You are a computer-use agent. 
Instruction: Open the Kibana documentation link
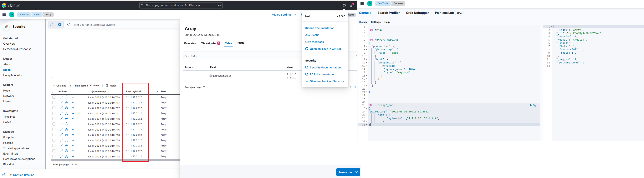click(319, 28)
